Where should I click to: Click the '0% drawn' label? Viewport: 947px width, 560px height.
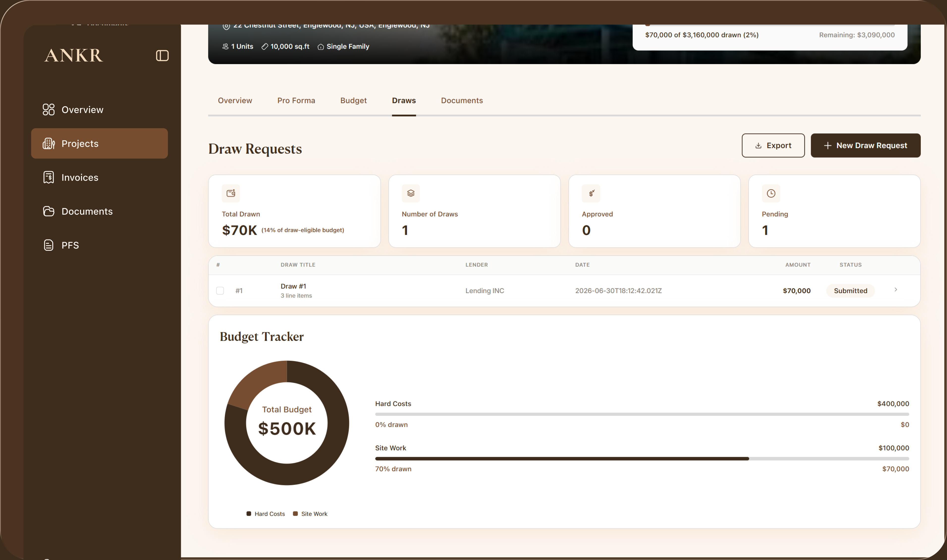[391, 425]
